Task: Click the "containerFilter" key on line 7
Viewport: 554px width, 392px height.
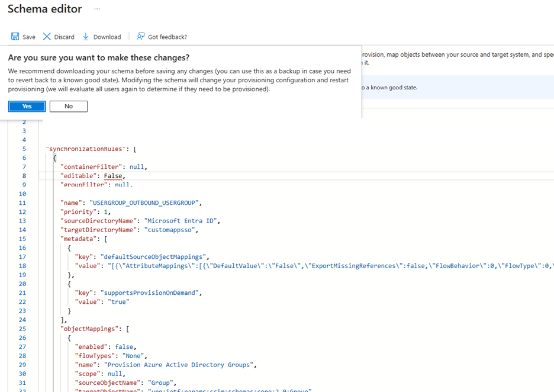Action: (x=91, y=167)
